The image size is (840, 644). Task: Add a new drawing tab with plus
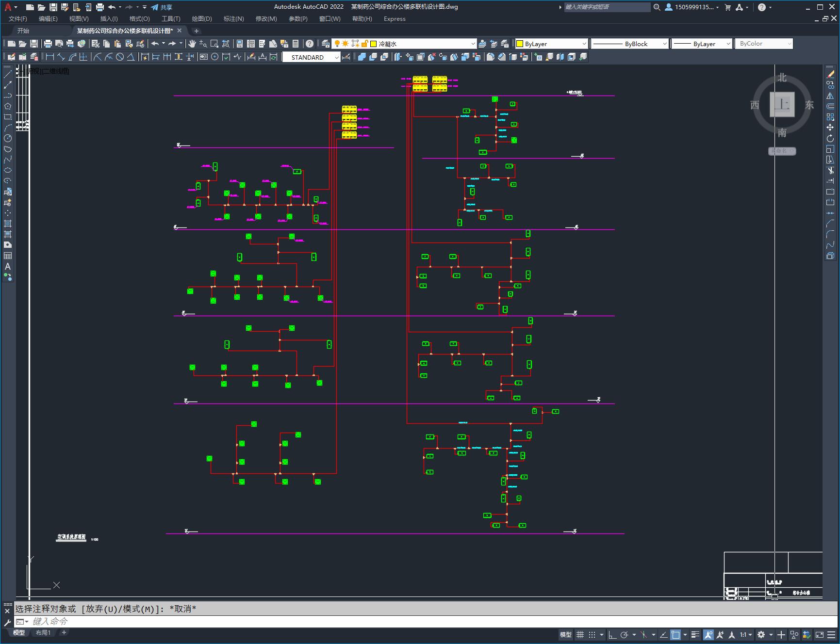pyautogui.click(x=197, y=31)
